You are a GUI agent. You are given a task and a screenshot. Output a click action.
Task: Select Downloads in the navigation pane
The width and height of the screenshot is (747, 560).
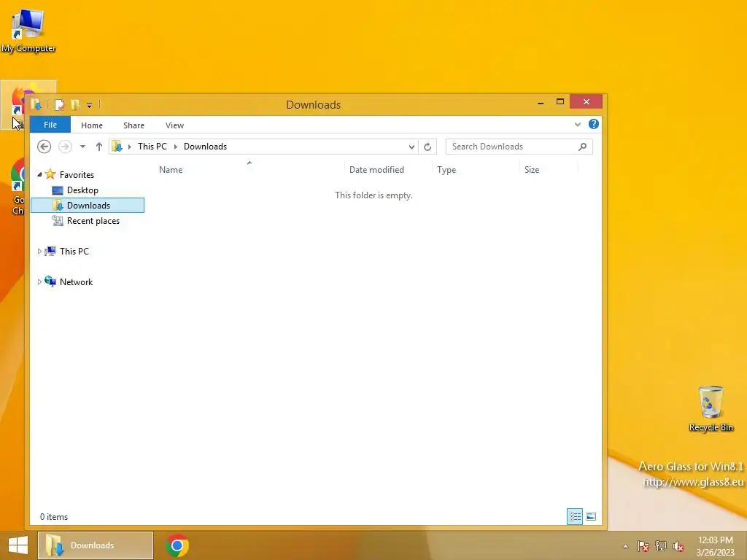pos(88,205)
